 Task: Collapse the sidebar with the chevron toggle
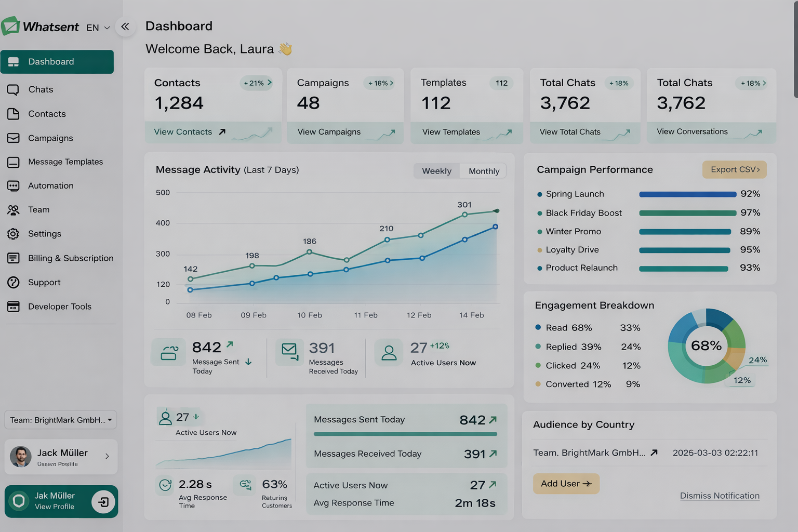[125, 26]
